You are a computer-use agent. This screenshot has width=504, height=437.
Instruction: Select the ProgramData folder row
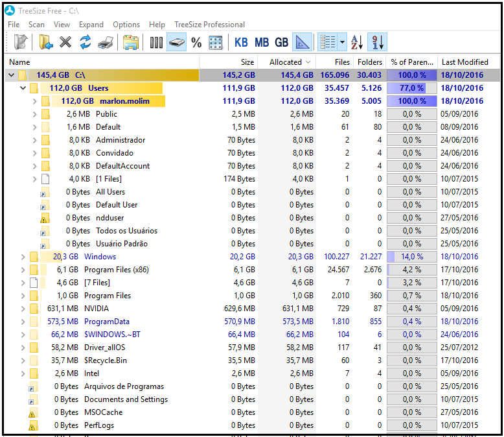[x=106, y=322]
